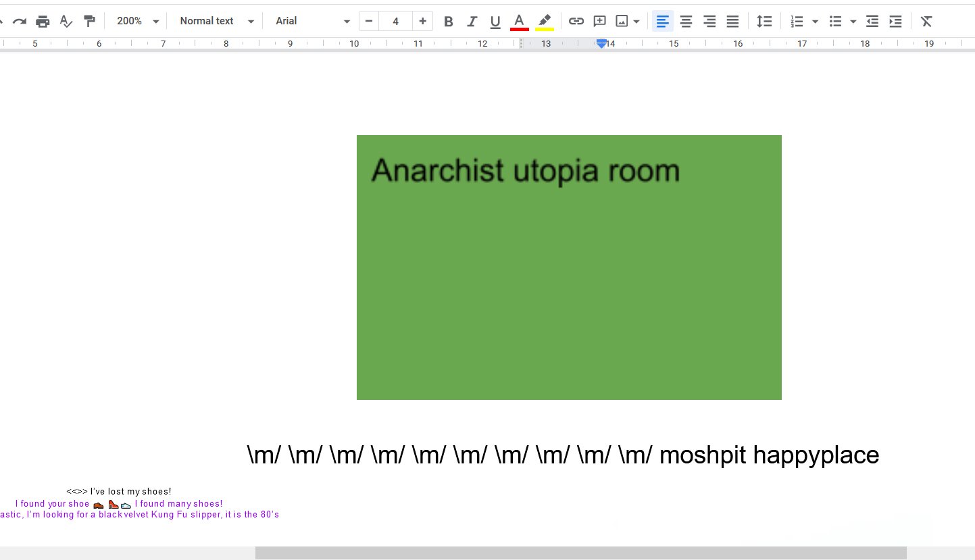Open the Normal text style dropdown
The width and height of the screenshot is (975, 560).
point(217,21)
